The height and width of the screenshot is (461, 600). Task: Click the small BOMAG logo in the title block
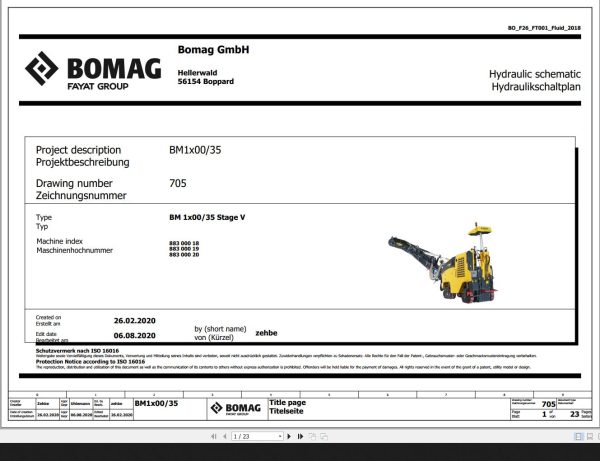(x=236, y=409)
